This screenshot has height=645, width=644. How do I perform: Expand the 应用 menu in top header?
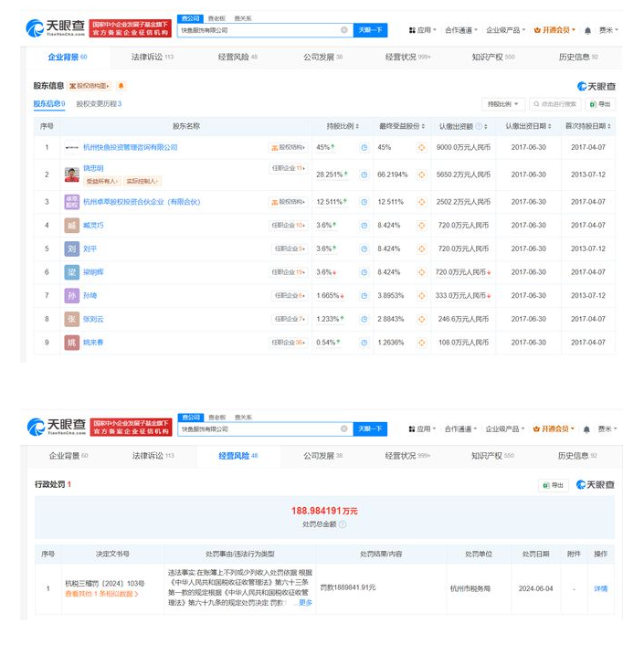[x=421, y=30]
